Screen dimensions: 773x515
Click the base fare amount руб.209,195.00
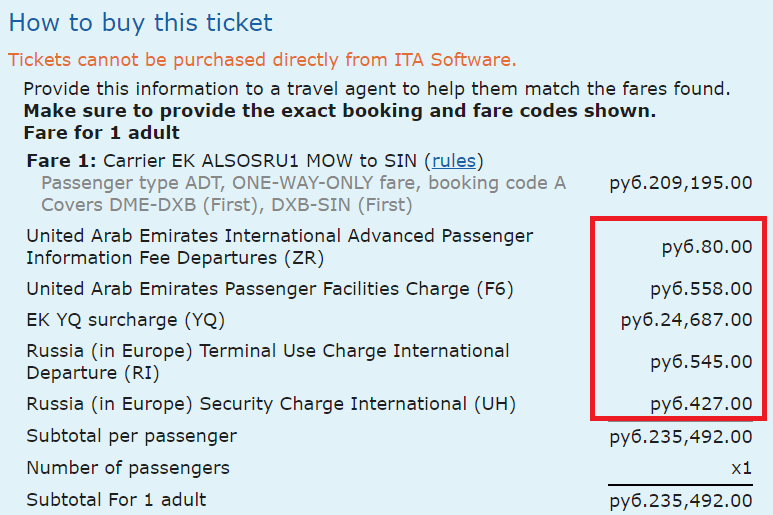click(x=681, y=183)
